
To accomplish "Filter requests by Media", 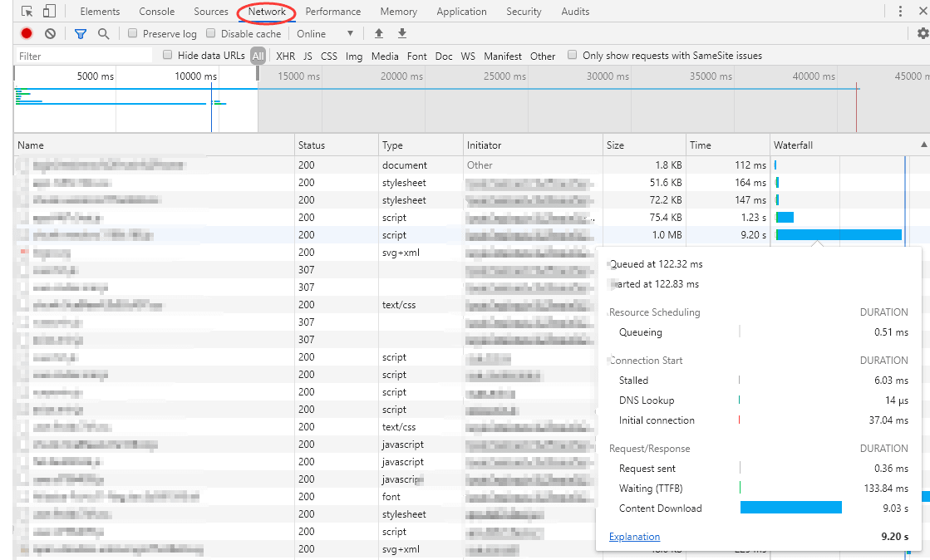I will [x=385, y=56].
